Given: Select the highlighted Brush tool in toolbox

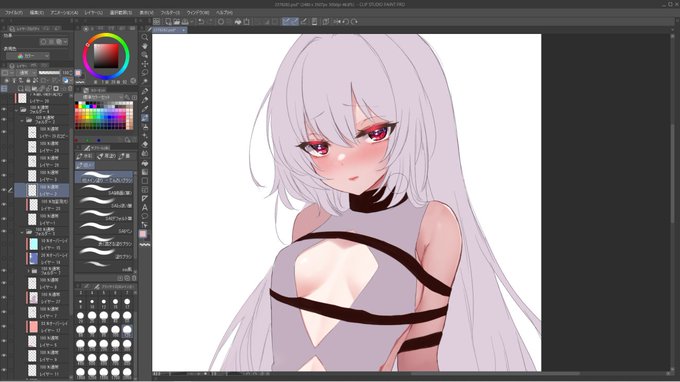Looking at the screenshot, I should [x=145, y=118].
